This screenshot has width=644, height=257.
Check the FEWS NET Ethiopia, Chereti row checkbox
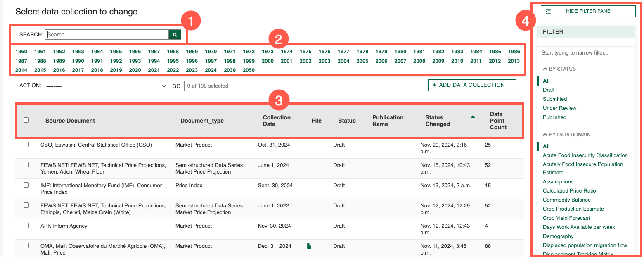26,205
